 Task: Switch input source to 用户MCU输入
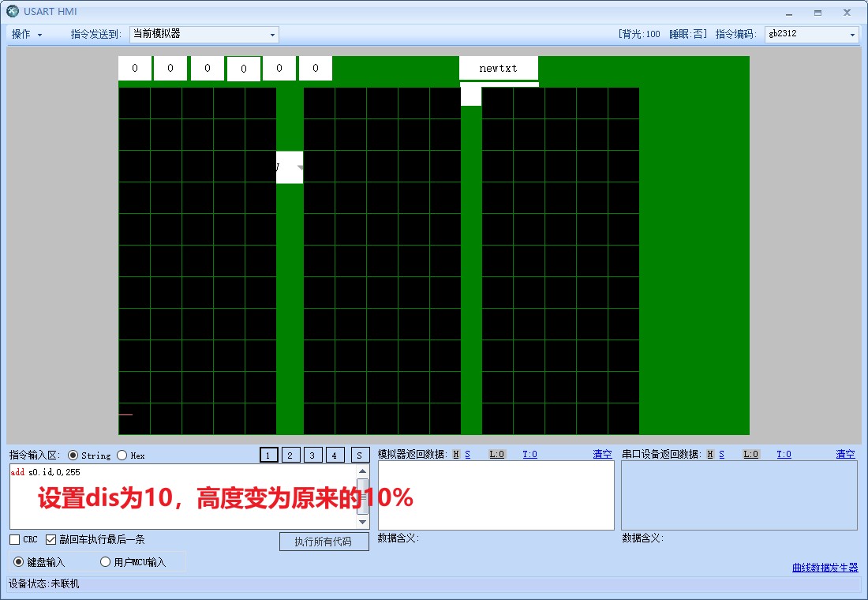pos(106,561)
